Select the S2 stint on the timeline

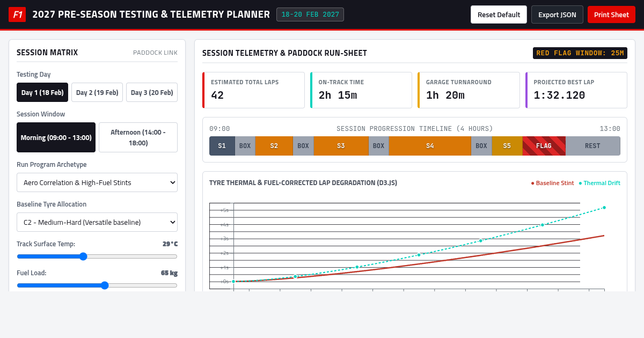tap(274, 146)
